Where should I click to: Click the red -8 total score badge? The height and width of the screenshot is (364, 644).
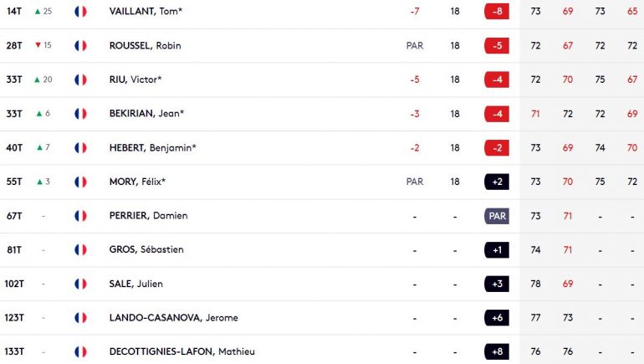point(497,12)
